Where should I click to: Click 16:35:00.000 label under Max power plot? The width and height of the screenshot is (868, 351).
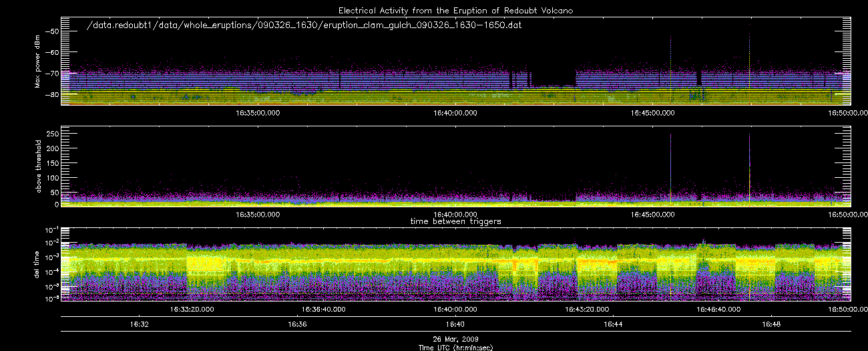click(x=258, y=112)
